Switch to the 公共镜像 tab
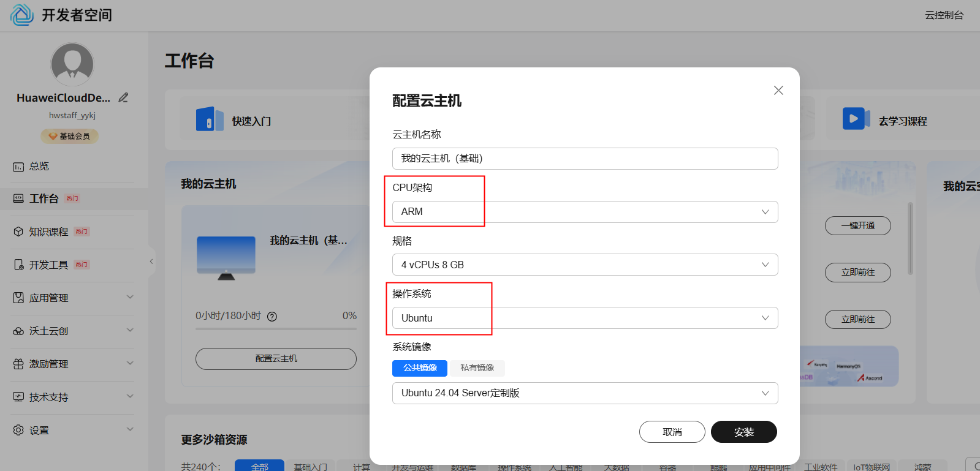Screen dimensions: 980x471 pyautogui.click(x=420, y=367)
